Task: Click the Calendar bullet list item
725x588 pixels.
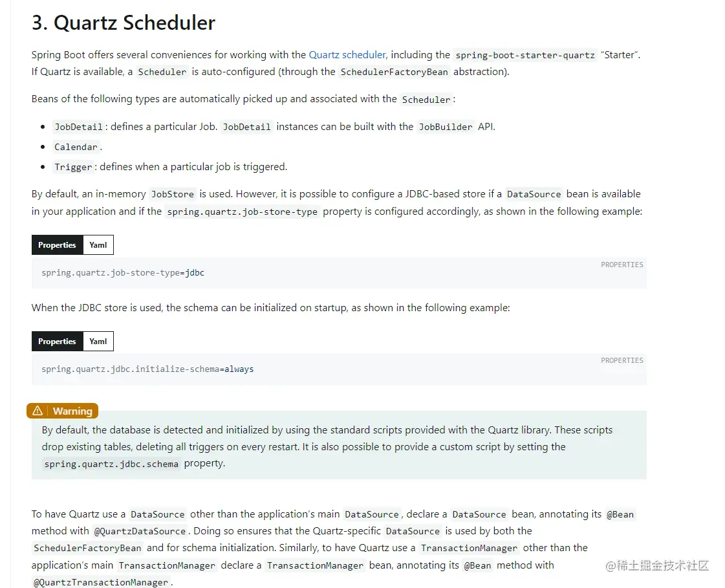Action: coord(74,147)
